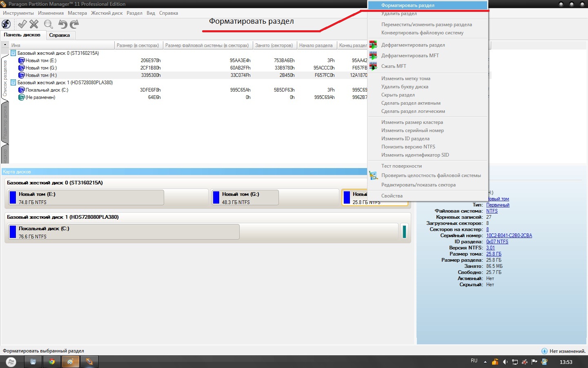
Task: Open Chrome from the taskbar
Action: pos(52,361)
